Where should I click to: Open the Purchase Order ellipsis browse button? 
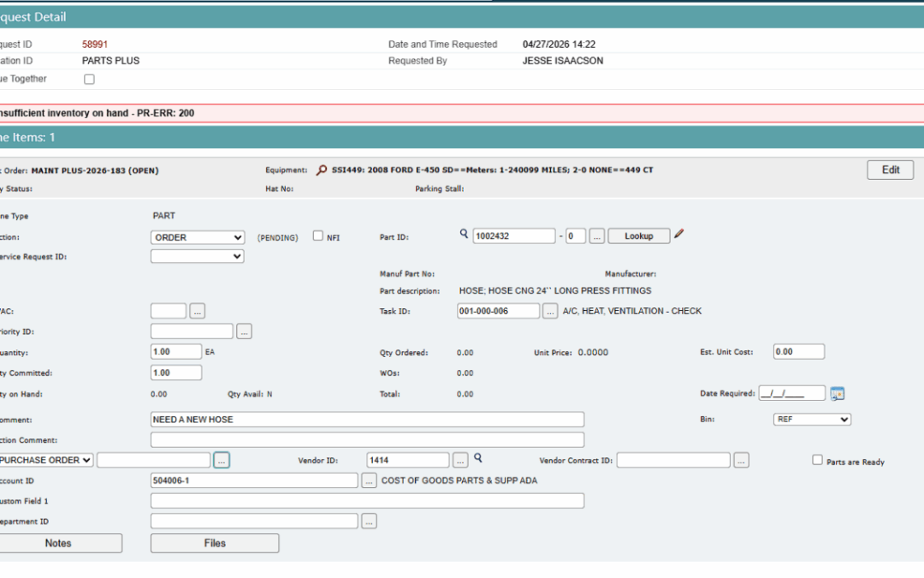[222, 460]
